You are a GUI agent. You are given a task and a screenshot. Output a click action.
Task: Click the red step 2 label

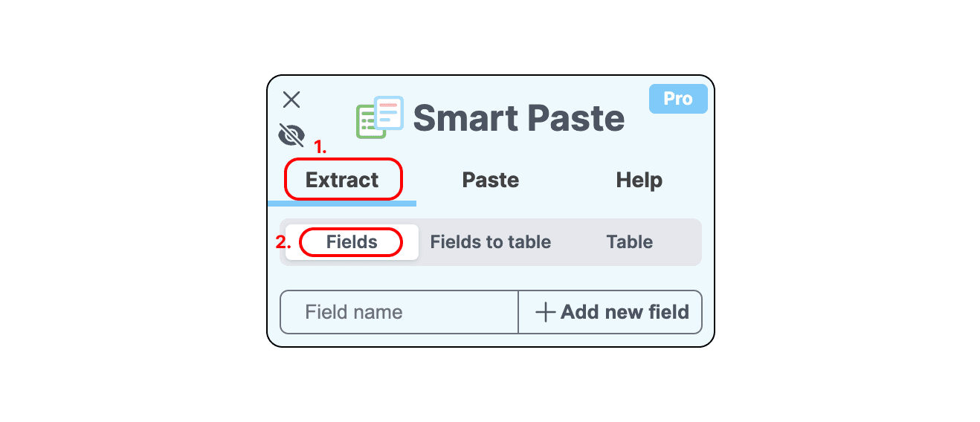pyautogui.click(x=283, y=242)
